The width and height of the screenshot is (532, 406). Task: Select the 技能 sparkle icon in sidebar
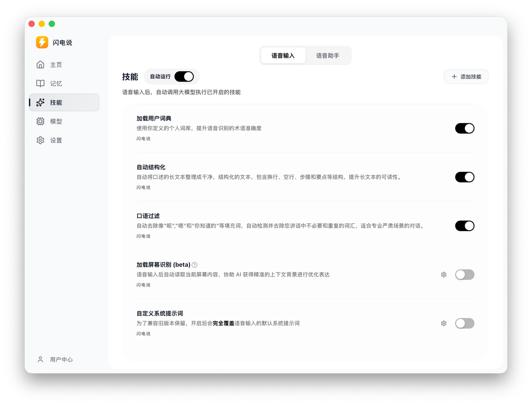pyautogui.click(x=40, y=102)
